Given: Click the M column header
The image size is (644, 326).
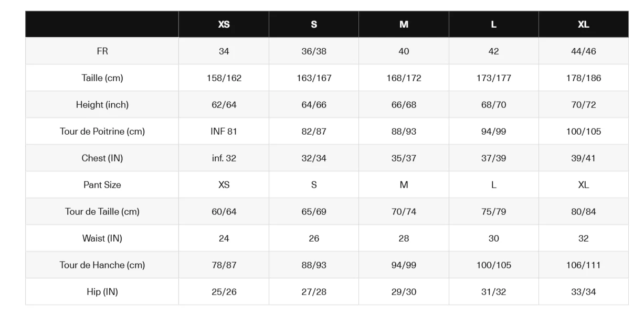Looking at the screenshot, I should [x=404, y=25].
